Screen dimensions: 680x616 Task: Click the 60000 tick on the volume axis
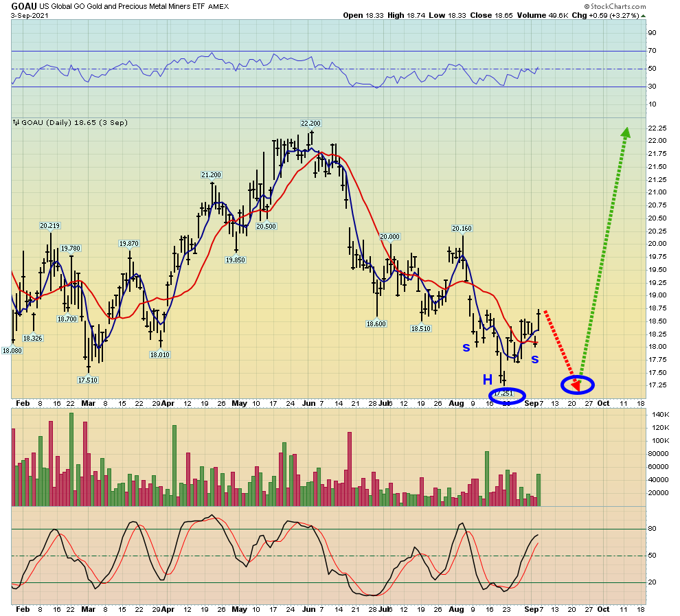tap(658, 467)
